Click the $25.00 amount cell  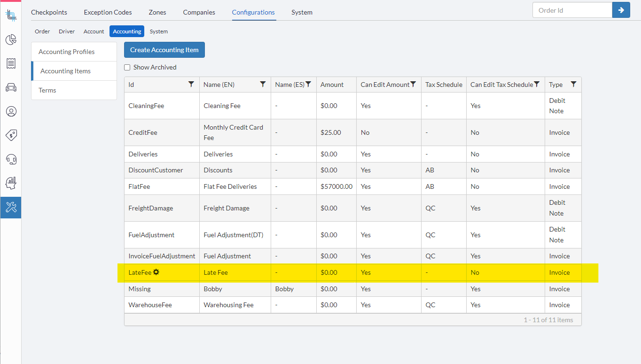pyautogui.click(x=336, y=132)
